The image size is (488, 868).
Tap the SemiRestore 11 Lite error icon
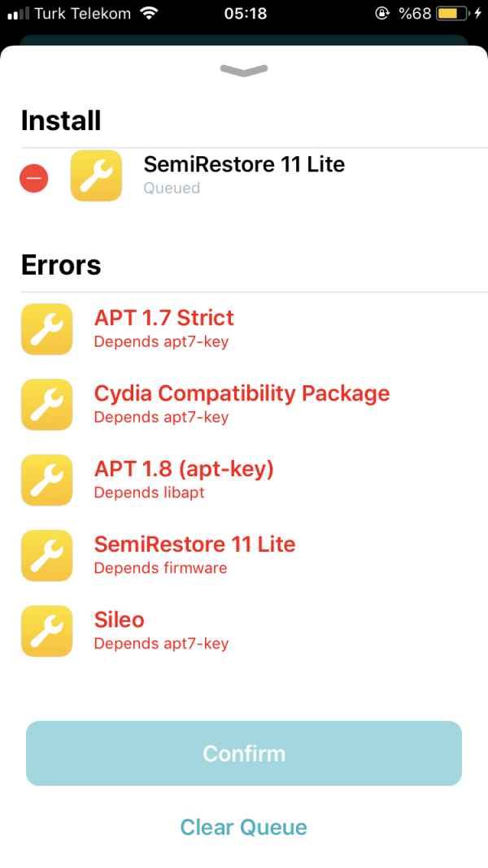pos(46,555)
